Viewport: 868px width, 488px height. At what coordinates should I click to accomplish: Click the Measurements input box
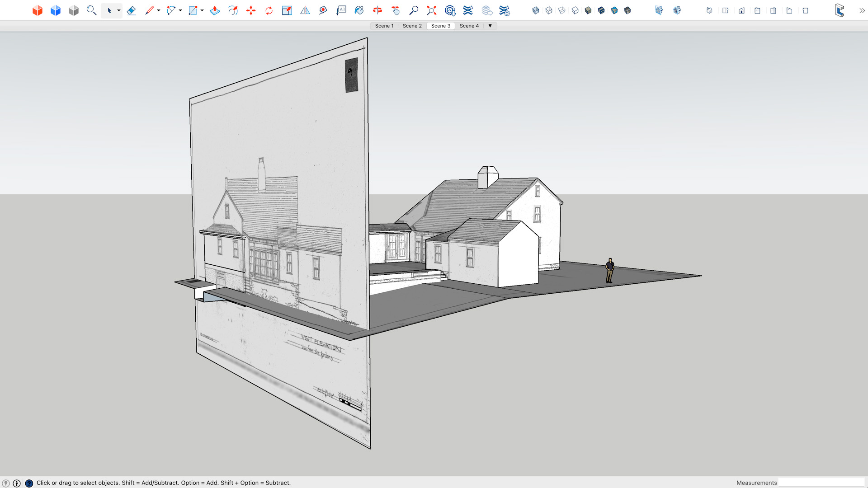(x=821, y=483)
